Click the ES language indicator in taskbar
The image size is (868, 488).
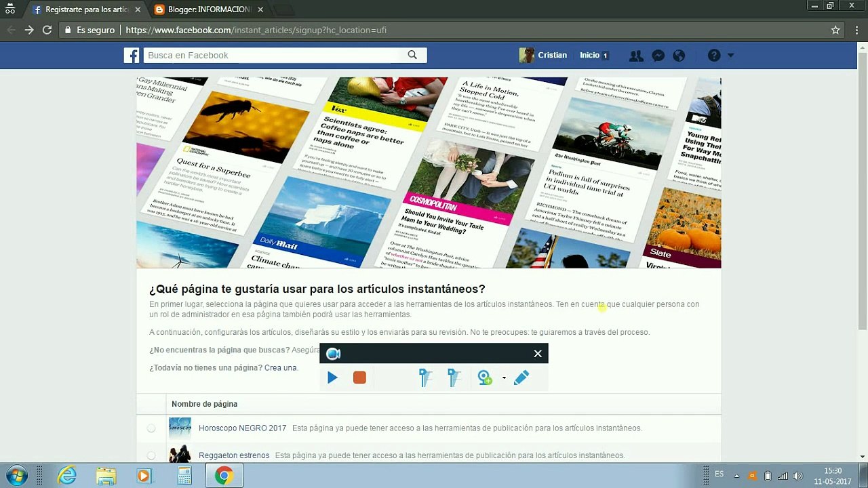click(719, 474)
